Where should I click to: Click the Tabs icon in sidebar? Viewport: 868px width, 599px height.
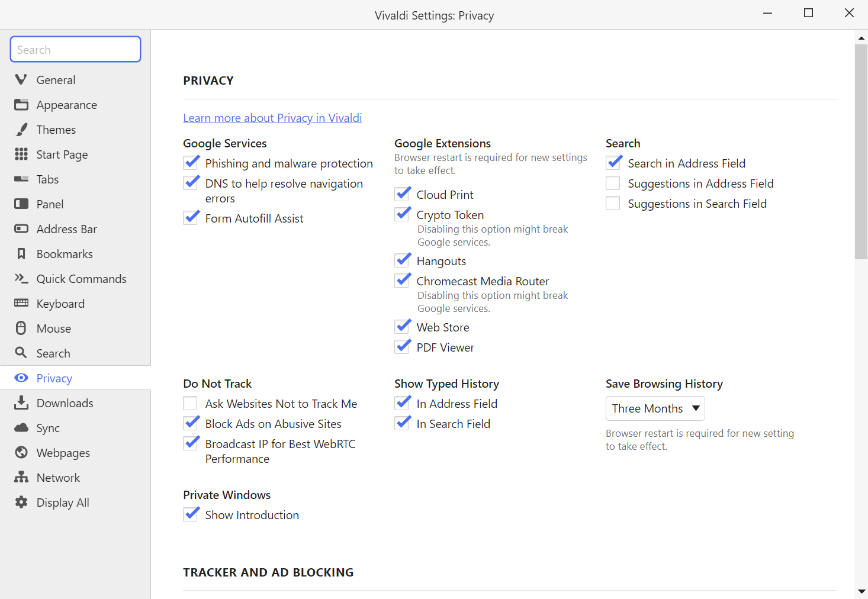[x=21, y=179]
